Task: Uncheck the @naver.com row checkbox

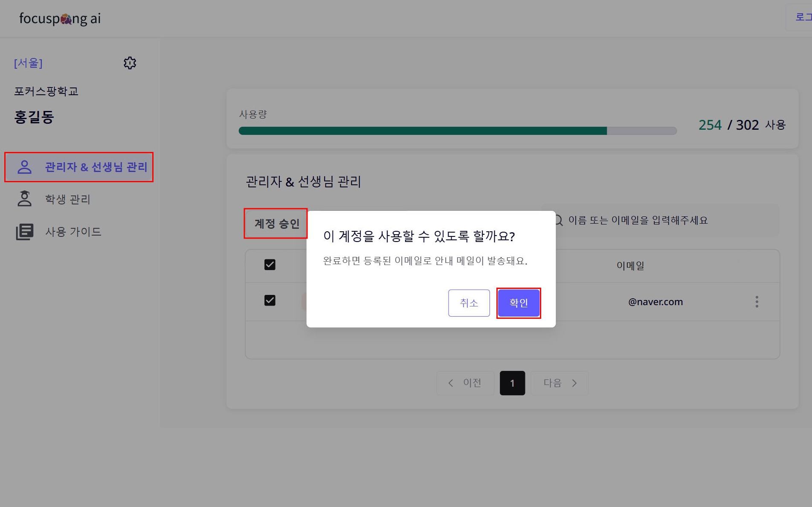Action: point(270,300)
